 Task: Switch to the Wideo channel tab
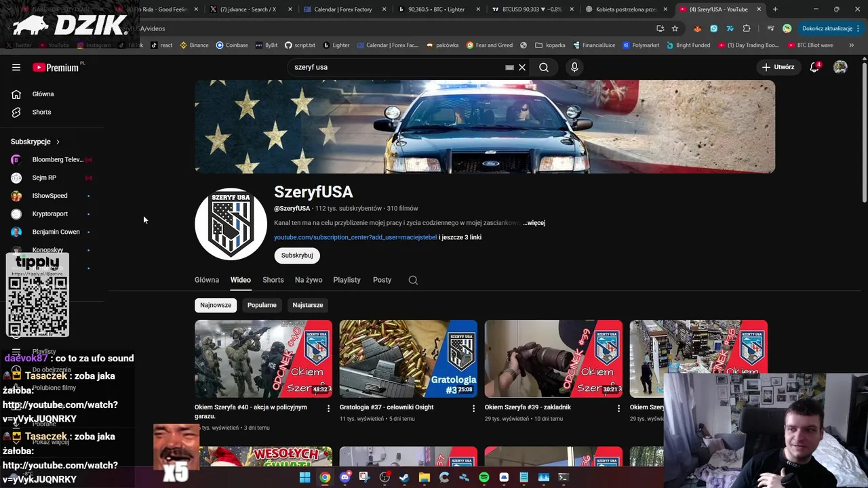tap(240, 280)
